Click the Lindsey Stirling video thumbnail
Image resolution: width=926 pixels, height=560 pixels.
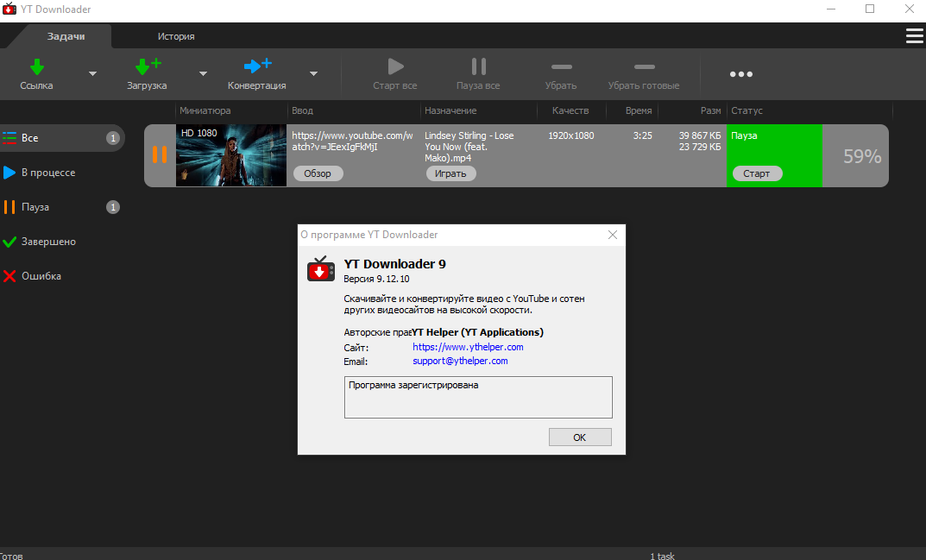231,155
